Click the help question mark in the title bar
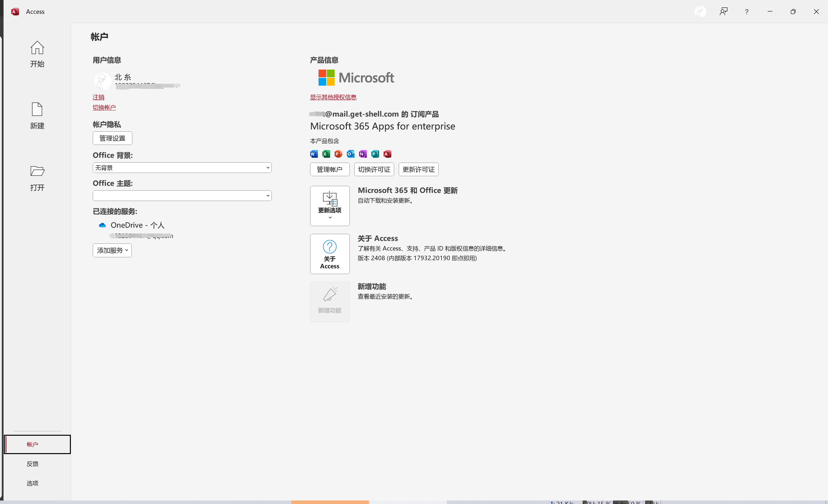This screenshot has height=504, width=828. click(746, 12)
